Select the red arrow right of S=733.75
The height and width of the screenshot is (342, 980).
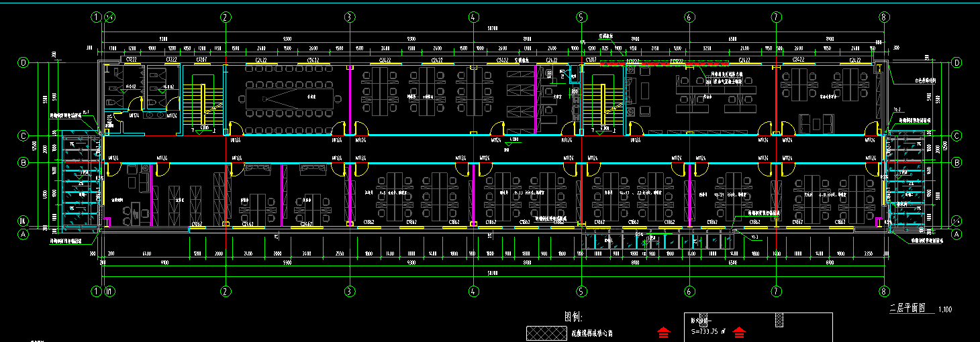[x=740, y=331]
